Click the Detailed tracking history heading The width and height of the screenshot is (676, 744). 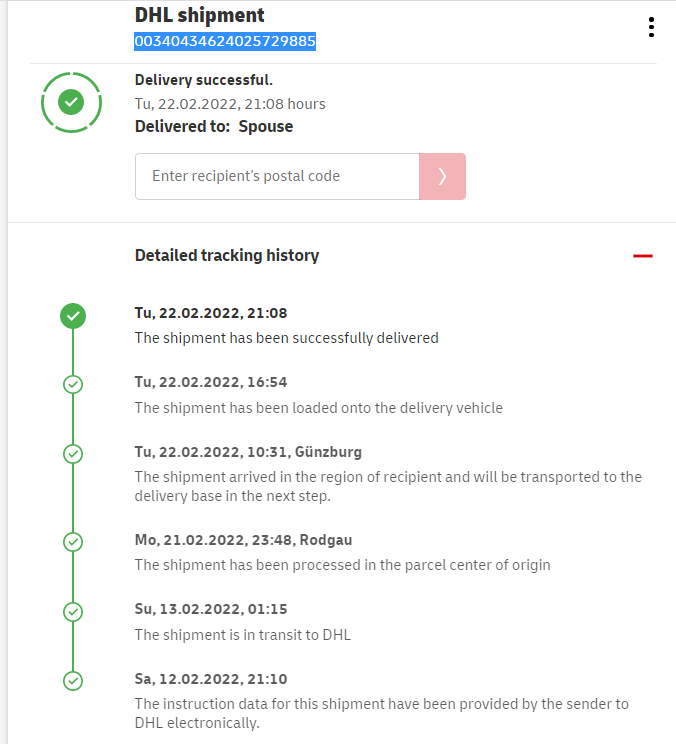coord(227,256)
